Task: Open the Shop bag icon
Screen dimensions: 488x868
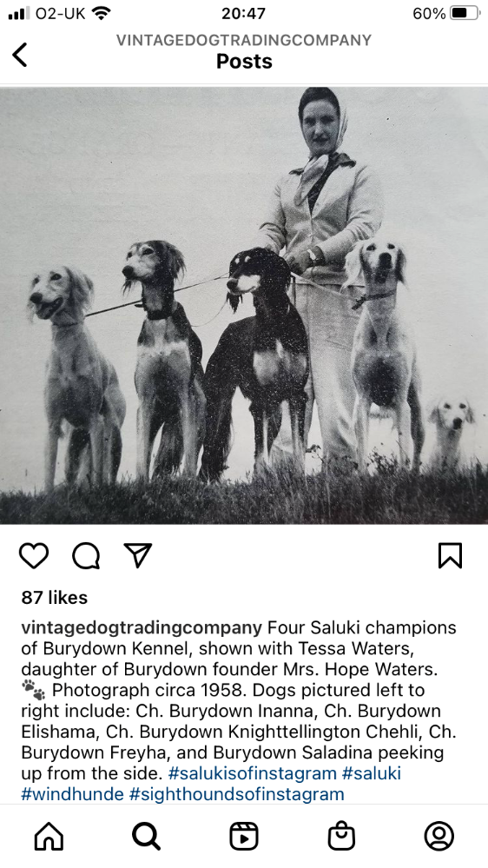Action: (x=341, y=836)
